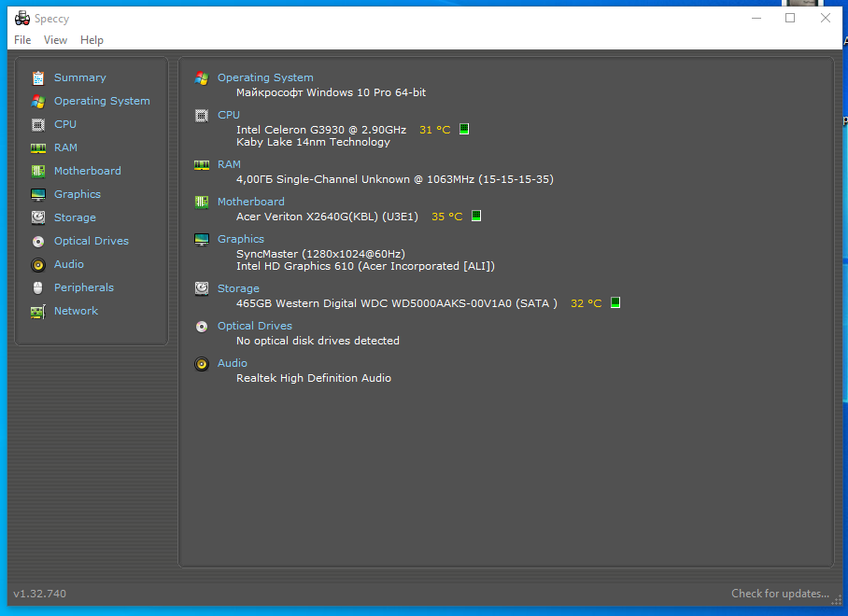Image resolution: width=848 pixels, height=616 pixels.
Task: Click the Motherboard icon in sidebar
Action: tap(37, 171)
